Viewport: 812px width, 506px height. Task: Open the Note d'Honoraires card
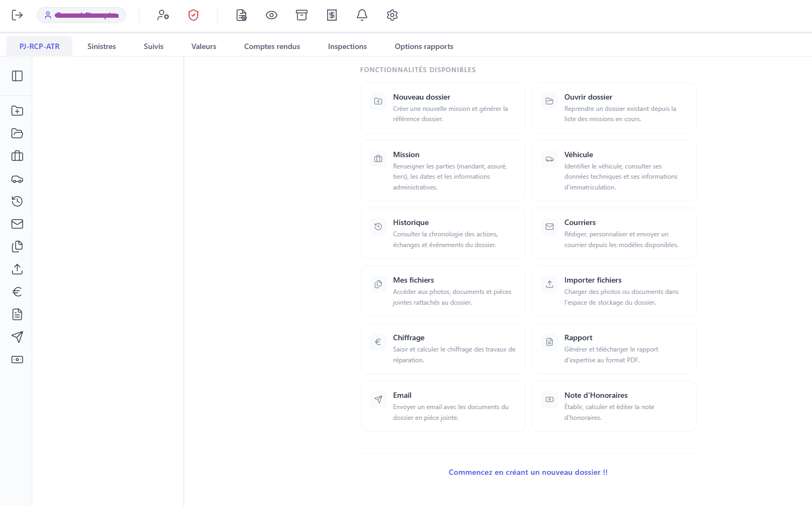(614, 406)
